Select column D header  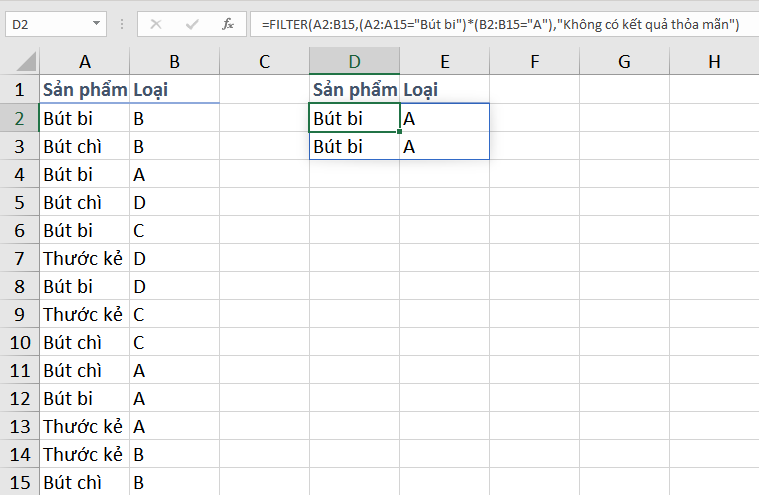click(x=354, y=62)
